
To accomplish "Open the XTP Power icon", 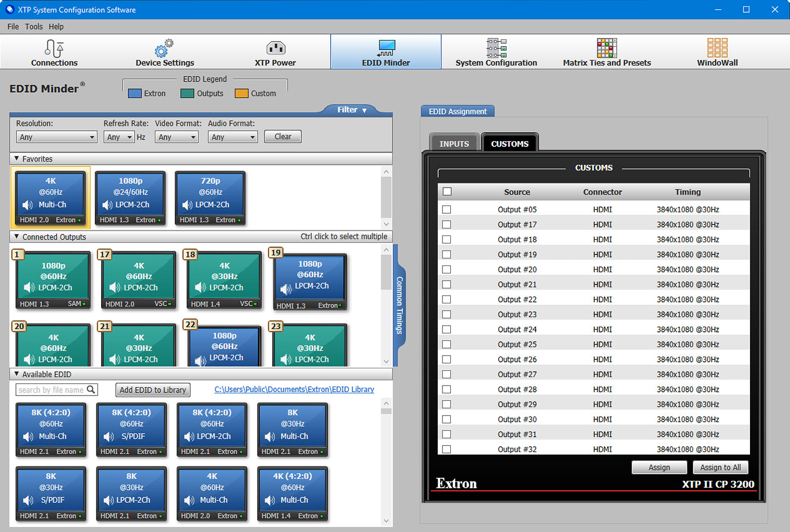I will coord(275,48).
